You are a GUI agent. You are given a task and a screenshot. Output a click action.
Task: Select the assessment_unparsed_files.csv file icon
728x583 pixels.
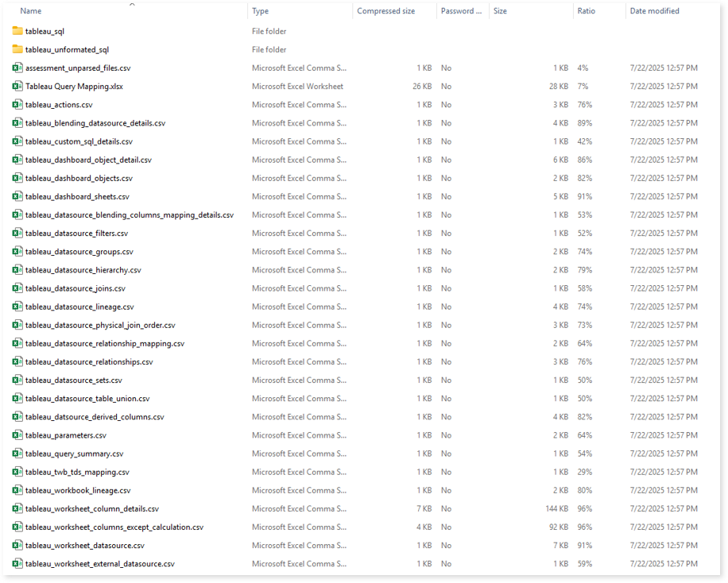click(17, 68)
